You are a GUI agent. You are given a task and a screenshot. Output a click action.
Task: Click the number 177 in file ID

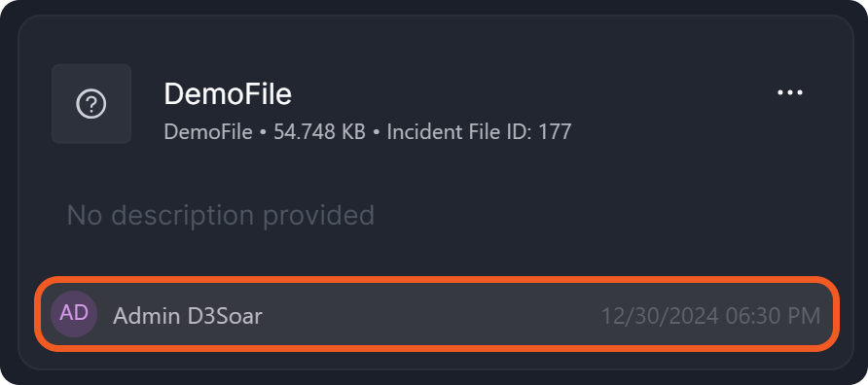[x=556, y=132]
